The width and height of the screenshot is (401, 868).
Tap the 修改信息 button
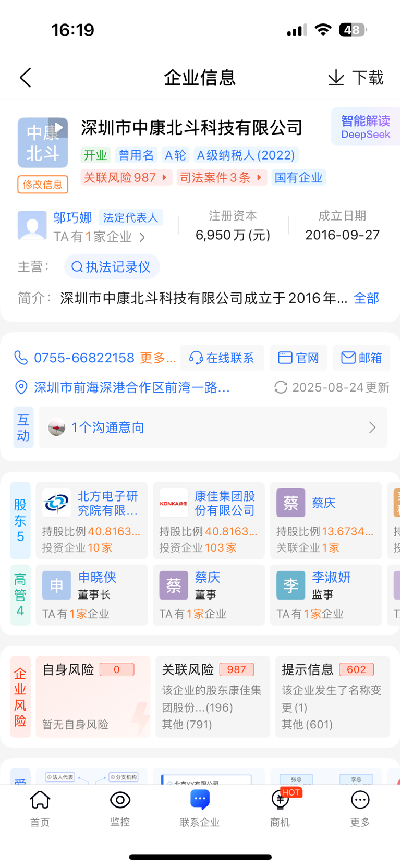tap(43, 185)
